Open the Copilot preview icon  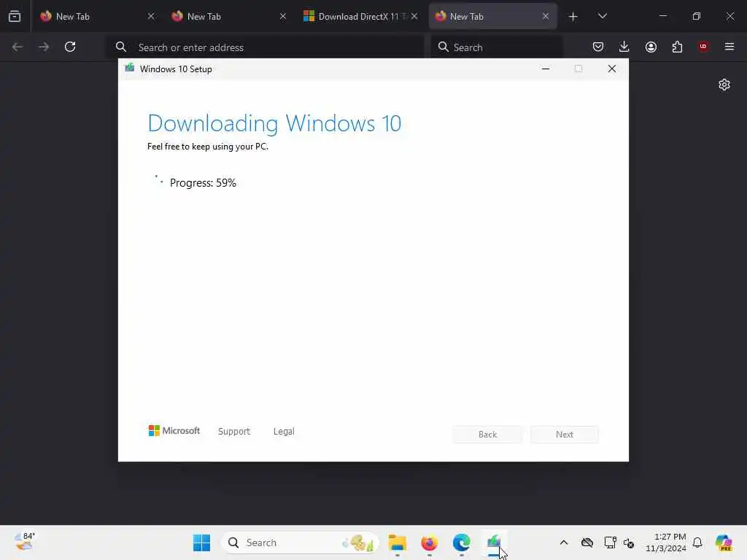pyautogui.click(x=724, y=542)
